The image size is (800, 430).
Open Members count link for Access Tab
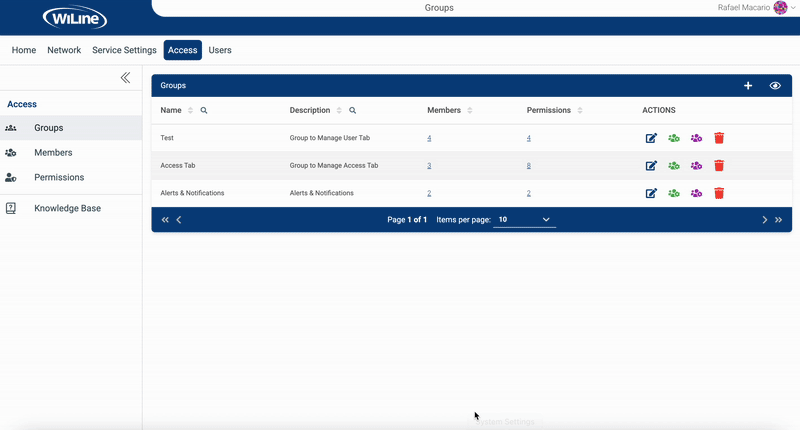429,166
